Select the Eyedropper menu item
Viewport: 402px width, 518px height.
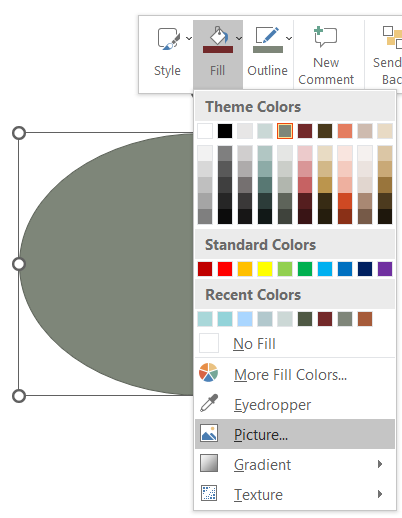(x=295, y=404)
